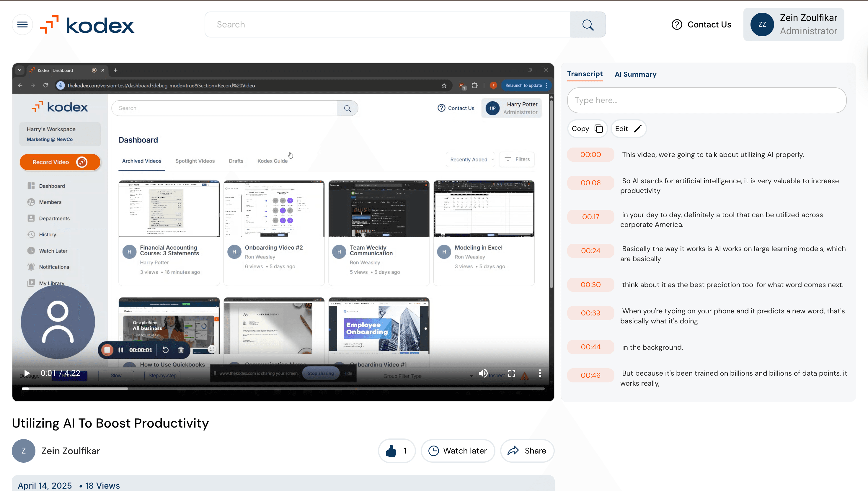The height and width of the screenshot is (491, 868).
Task: Open the Team Weekly Communication thumbnail
Action: pos(379,209)
